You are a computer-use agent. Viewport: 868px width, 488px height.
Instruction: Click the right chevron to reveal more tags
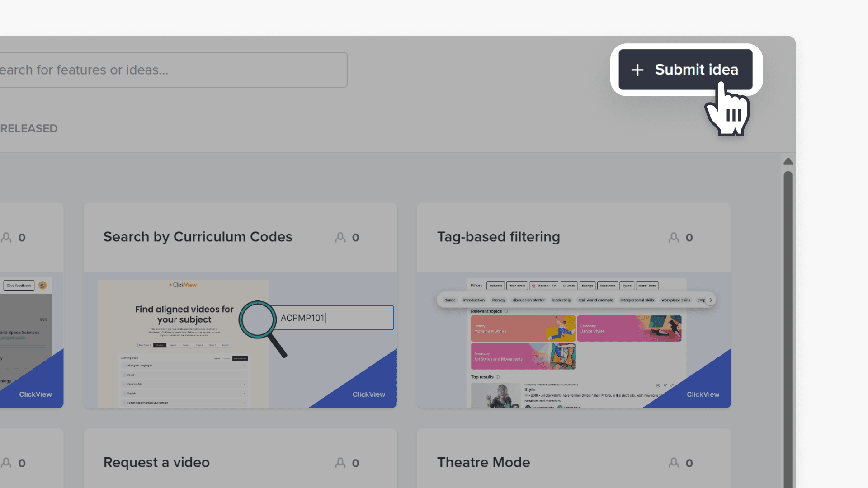click(711, 300)
